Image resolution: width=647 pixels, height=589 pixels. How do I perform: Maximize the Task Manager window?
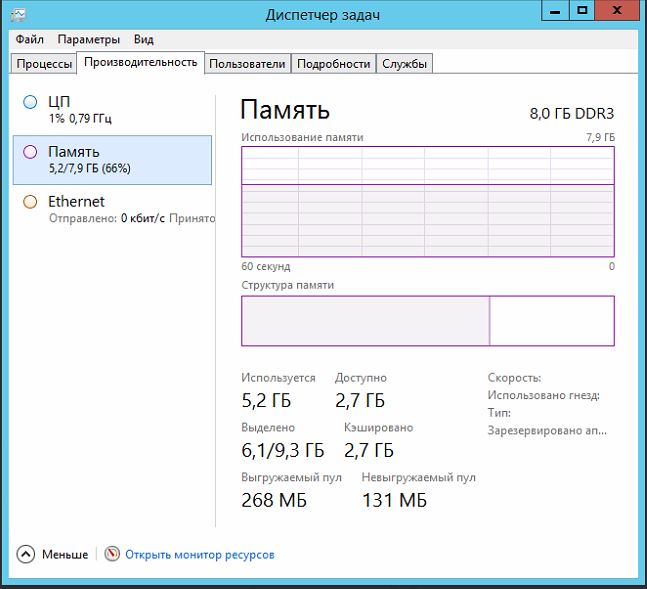(582, 13)
